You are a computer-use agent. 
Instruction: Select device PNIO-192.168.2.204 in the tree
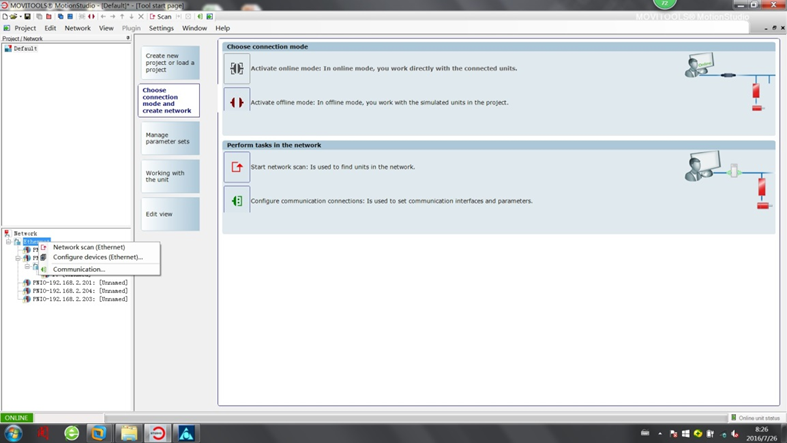click(79, 291)
